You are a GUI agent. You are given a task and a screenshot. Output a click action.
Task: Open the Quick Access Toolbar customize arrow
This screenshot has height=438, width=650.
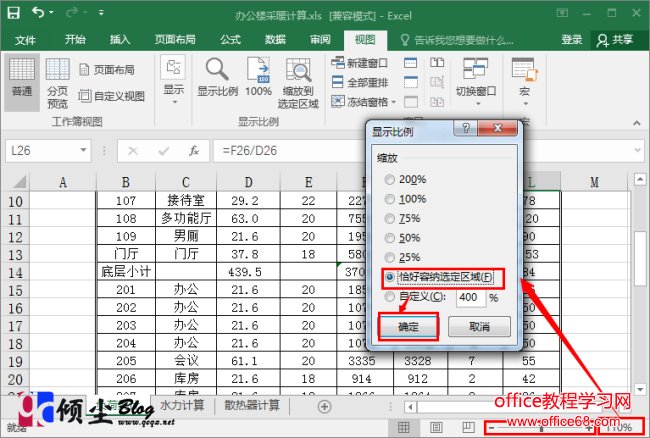click(x=101, y=13)
